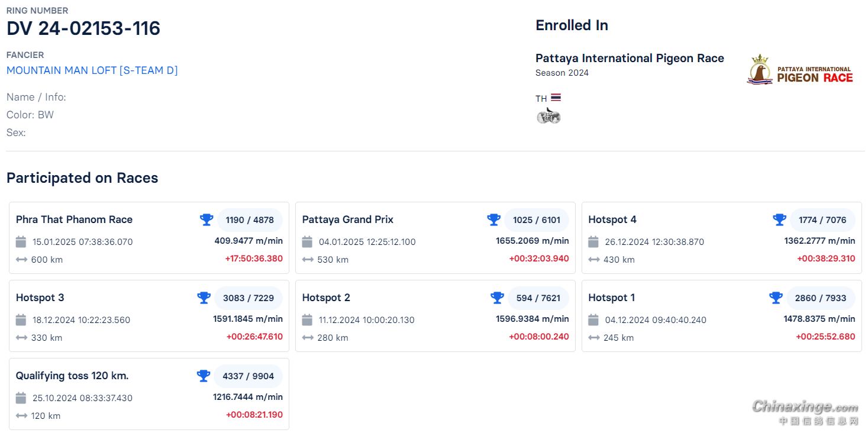This screenshot has width=868, height=436.
Task: Click the Qualifying toss trophy icon
Action: point(204,376)
